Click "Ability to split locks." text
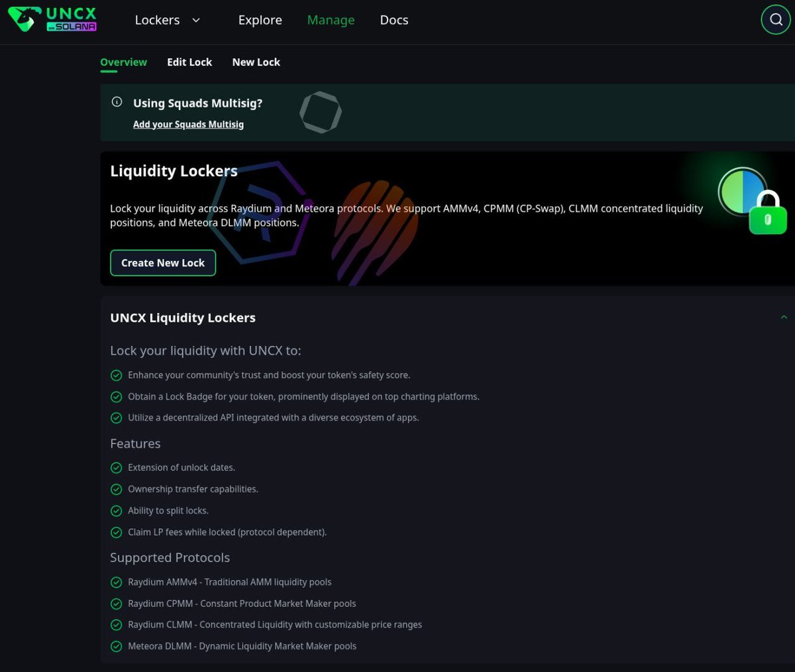Image resolution: width=795 pixels, height=672 pixels. (168, 511)
